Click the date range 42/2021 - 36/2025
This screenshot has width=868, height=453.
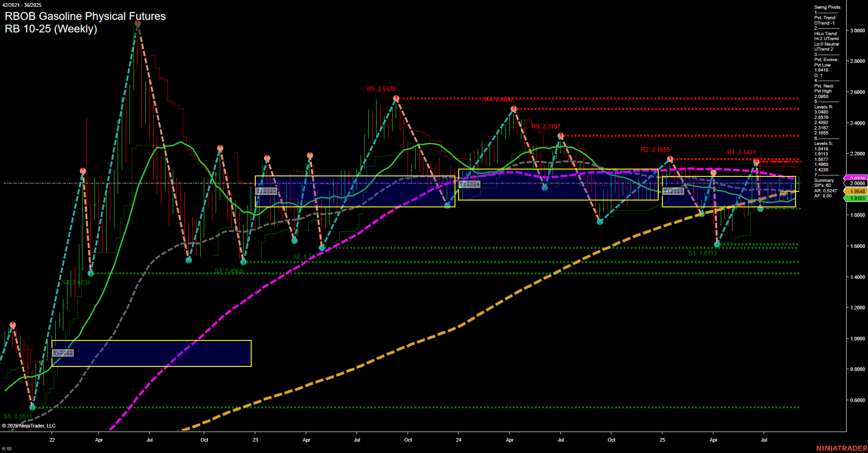point(22,5)
